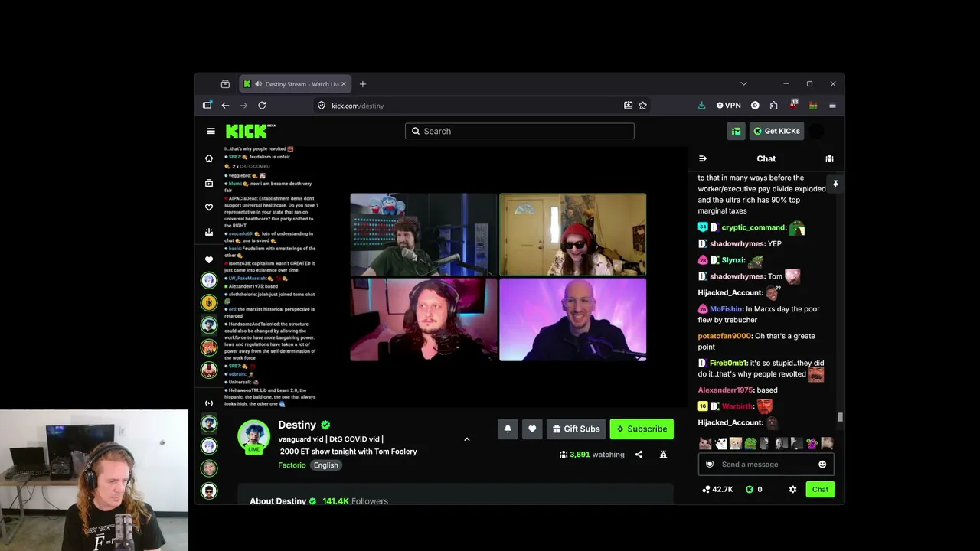Click the Gift Subs button

click(x=576, y=429)
